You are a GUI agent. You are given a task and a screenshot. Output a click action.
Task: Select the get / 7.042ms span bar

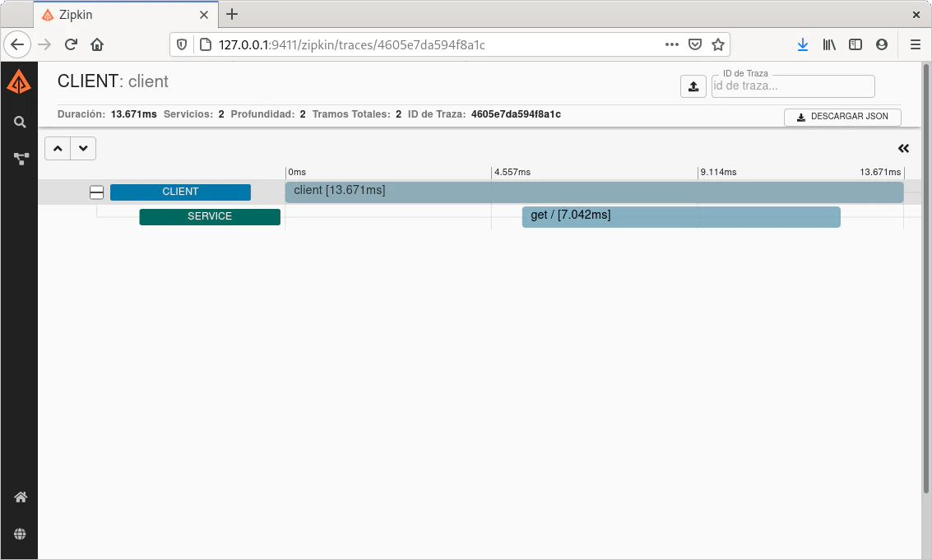coord(680,216)
